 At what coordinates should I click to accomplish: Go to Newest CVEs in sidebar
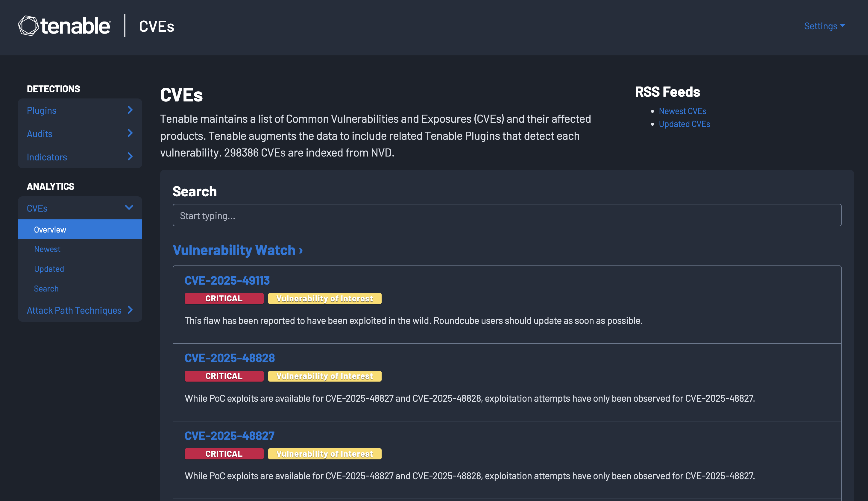coord(47,249)
